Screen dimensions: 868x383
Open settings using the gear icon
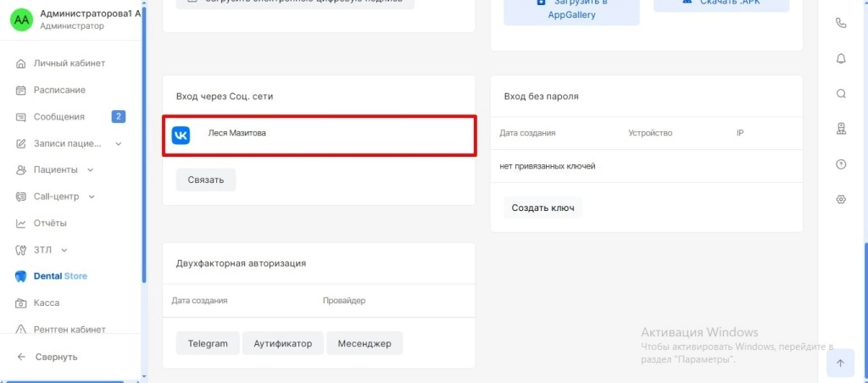(x=841, y=200)
